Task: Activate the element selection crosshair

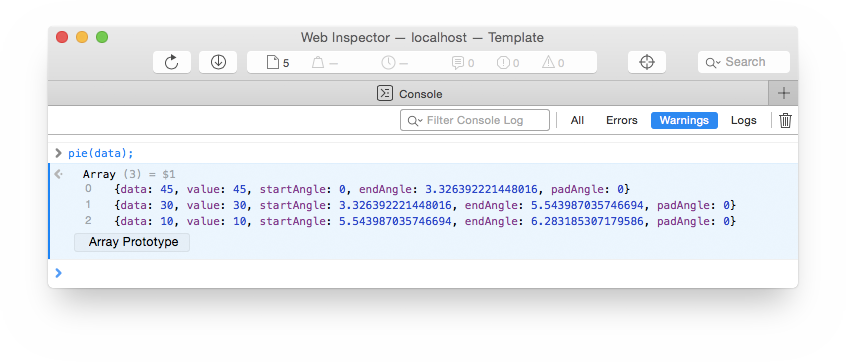Action: click(647, 62)
